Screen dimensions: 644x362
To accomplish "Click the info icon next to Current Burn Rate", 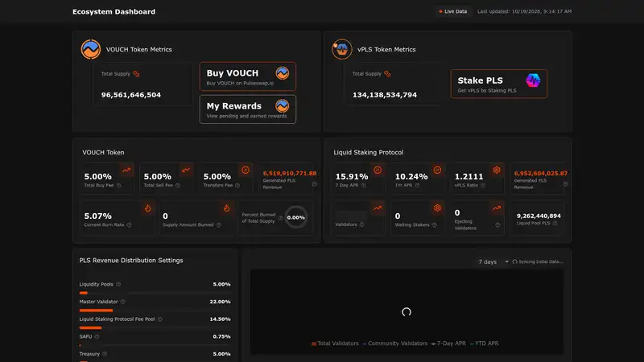I will click(x=129, y=225).
